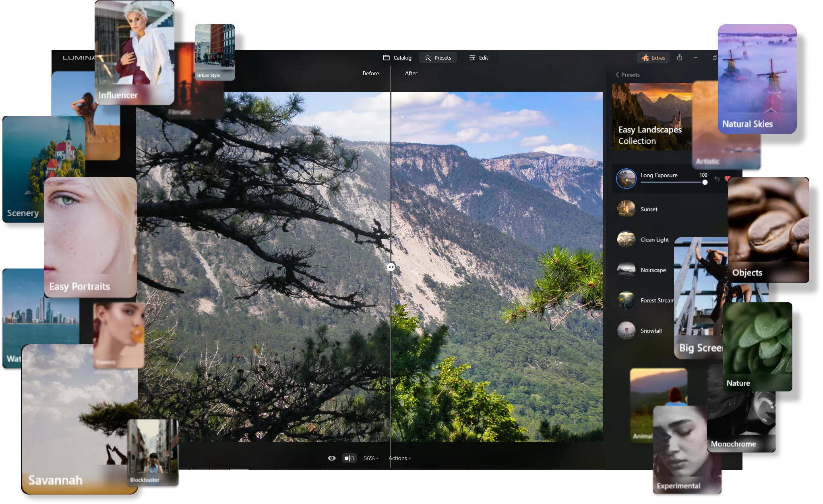
Task: Toggle the split before/after compare view
Action: pos(349,458)
